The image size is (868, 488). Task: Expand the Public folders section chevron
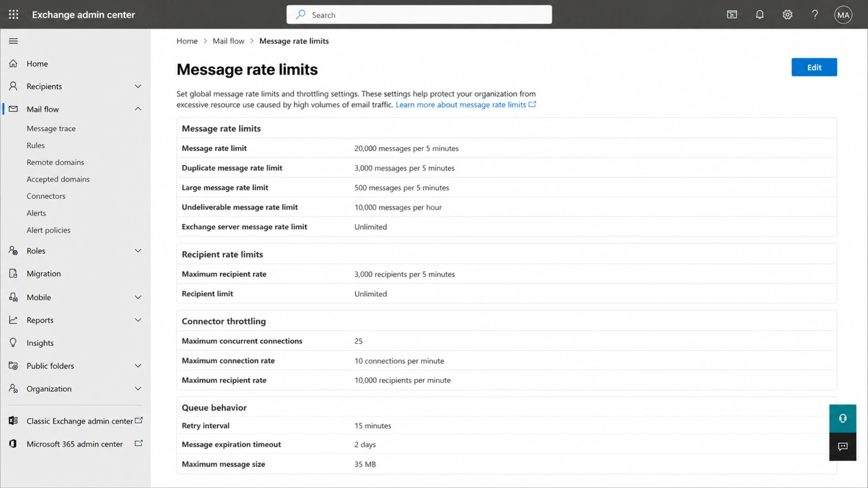[x=138, y=366]
